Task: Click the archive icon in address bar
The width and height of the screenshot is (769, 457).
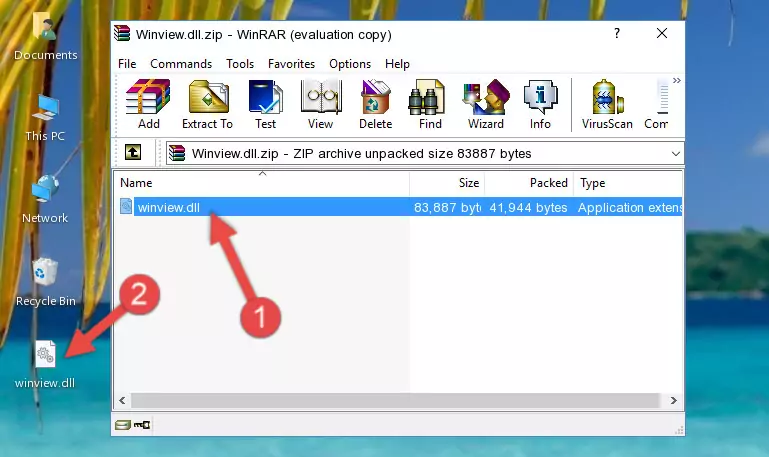Action: pos(177,153)
